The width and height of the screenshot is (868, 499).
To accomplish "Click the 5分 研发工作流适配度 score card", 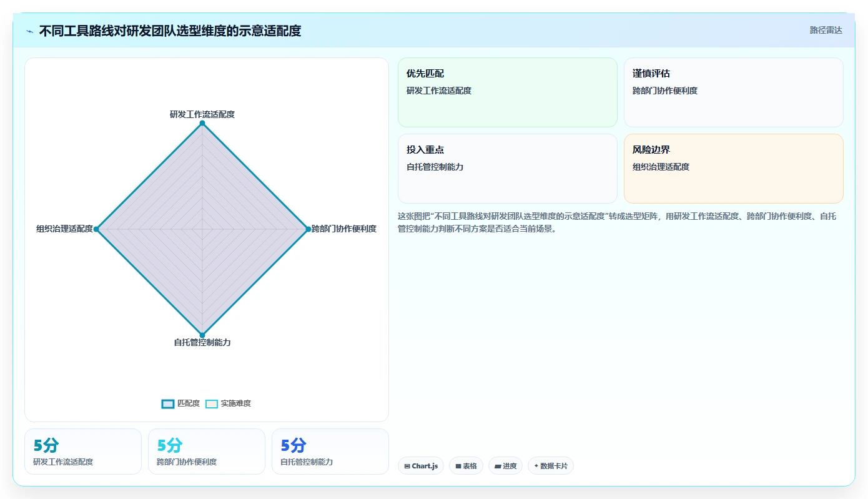I will pos(83,452).
